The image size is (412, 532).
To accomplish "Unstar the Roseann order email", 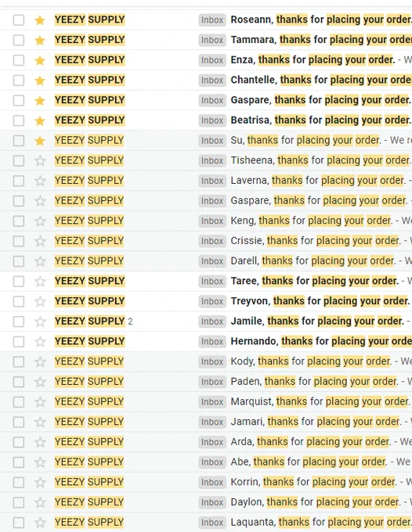I will pos(40,20).
